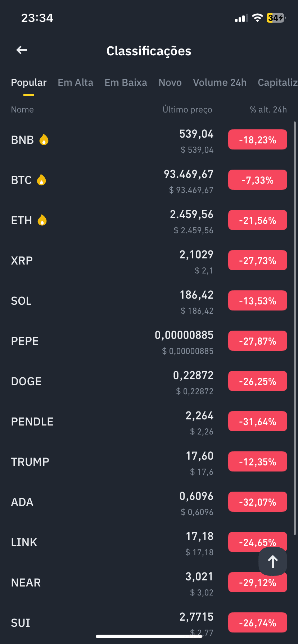Select the Capitaliz tab at the edge

coord(278,83)
